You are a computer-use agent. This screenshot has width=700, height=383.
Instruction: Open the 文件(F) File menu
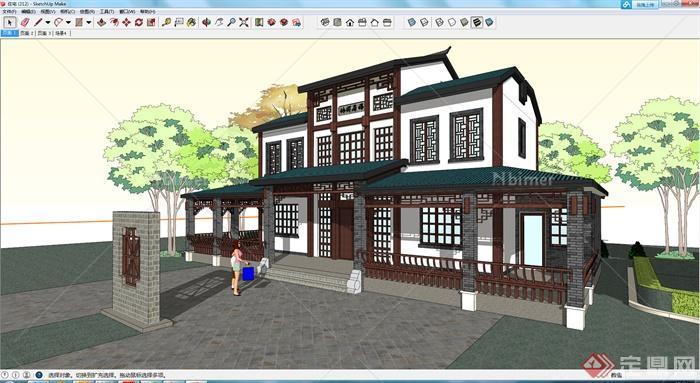point(9,12)
